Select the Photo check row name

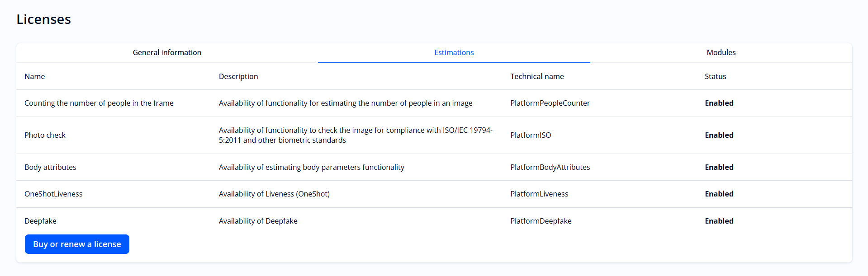(x=45, y=135)
